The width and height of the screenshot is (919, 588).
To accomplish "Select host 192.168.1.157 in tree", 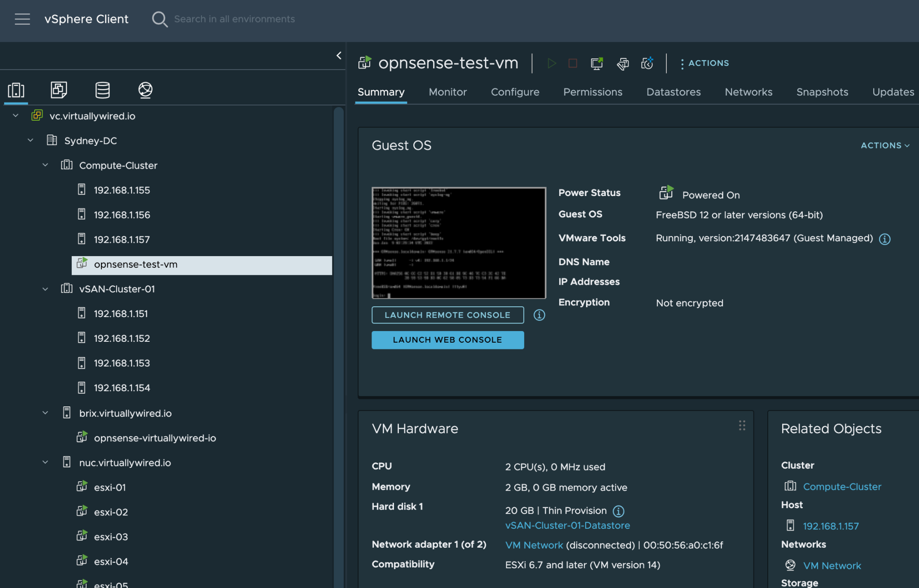I will click(122, 240).
